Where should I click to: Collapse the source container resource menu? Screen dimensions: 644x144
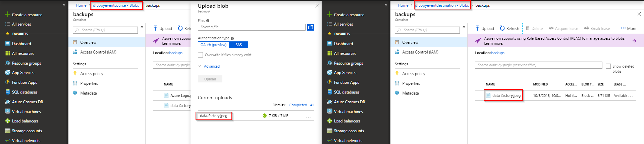click(142, 27)
